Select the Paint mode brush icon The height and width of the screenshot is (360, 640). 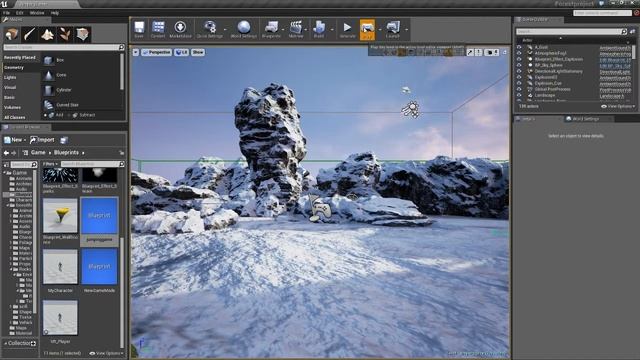coord(29,34)
